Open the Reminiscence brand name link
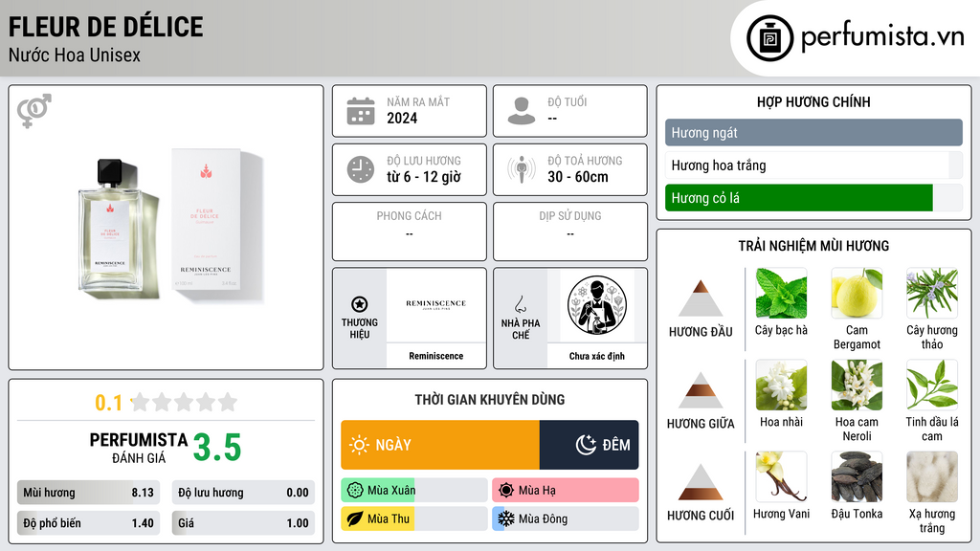 [x=436, y=356]
